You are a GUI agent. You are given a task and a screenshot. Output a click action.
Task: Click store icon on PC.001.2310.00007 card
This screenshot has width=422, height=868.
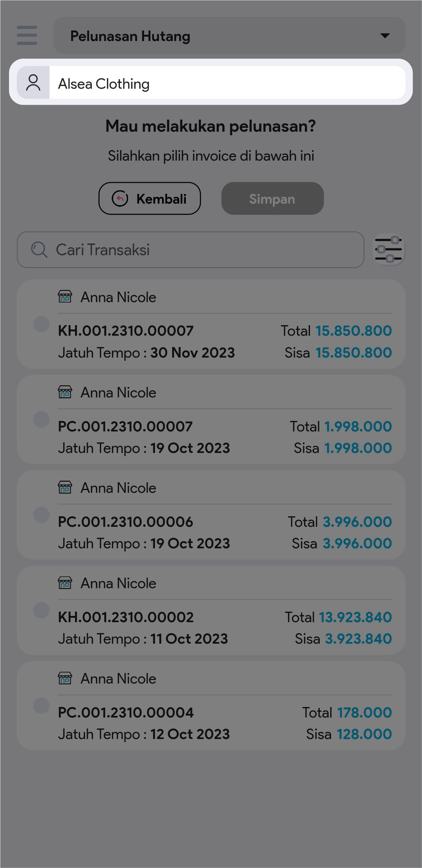pos(65,392)
